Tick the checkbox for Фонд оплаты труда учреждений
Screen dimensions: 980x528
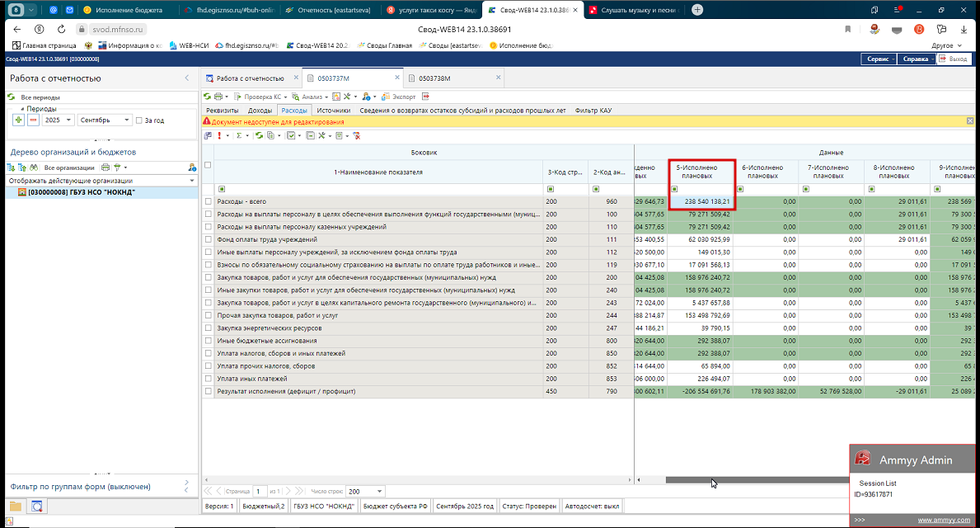[x=209, y=239]
